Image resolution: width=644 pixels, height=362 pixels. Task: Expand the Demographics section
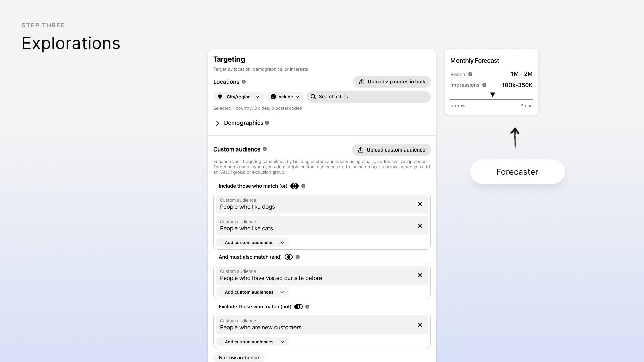(218, 123)
